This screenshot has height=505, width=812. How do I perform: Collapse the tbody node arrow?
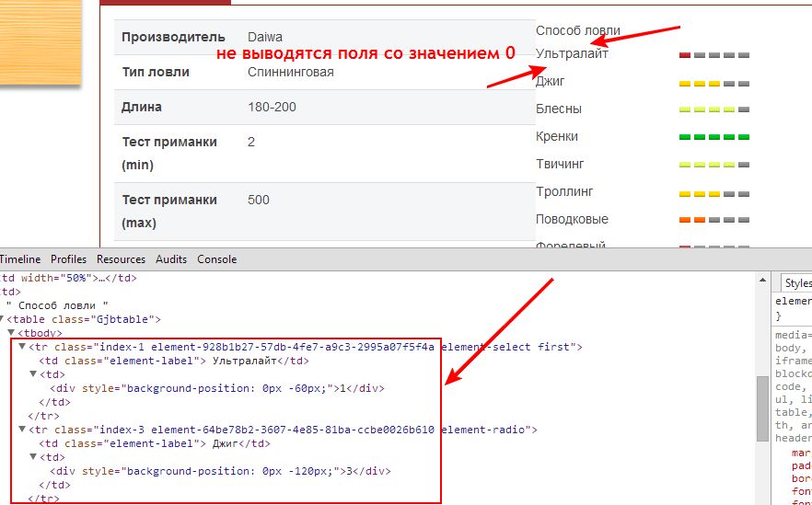pyautogui.click(x=10, y=333)
